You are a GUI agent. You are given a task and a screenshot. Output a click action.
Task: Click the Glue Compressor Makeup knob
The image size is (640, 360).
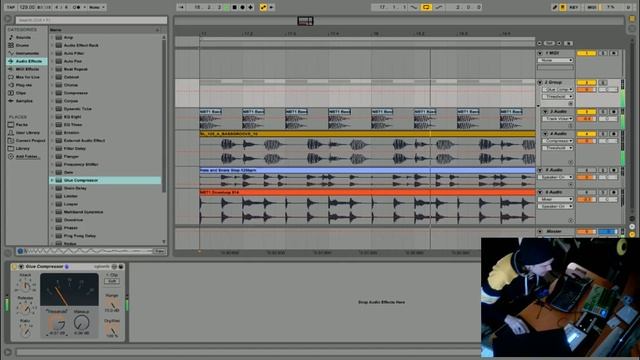[x=81, y=323]
